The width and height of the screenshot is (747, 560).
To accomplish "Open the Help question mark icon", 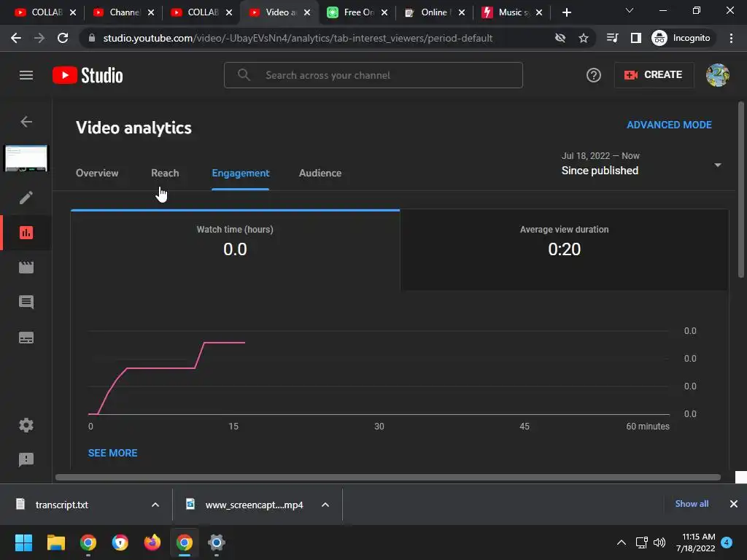I will point(594,75).
